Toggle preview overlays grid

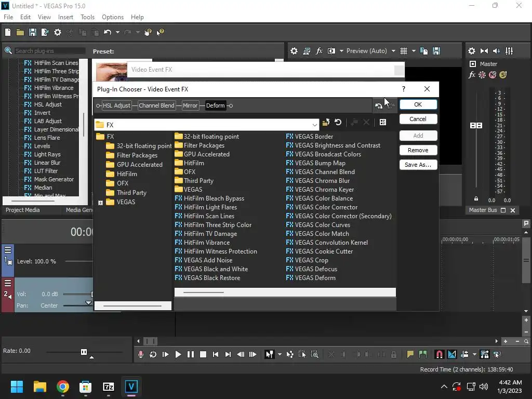pos(403,51)
